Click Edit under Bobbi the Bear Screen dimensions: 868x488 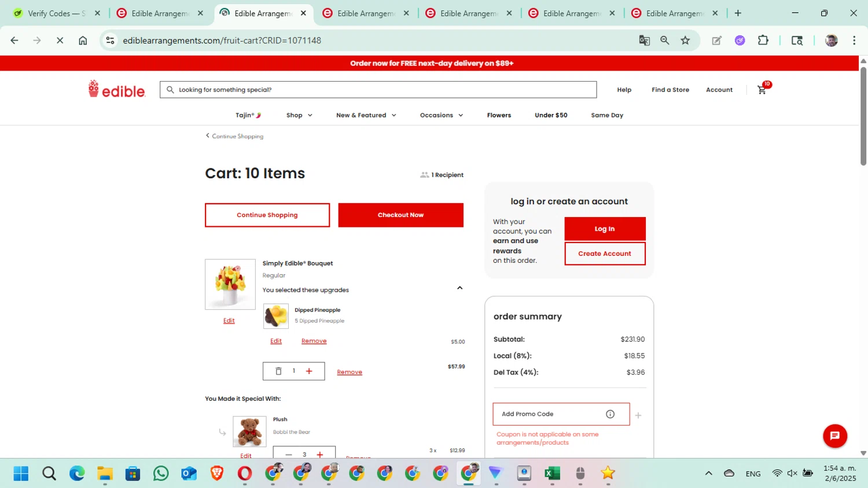[246, 456]
